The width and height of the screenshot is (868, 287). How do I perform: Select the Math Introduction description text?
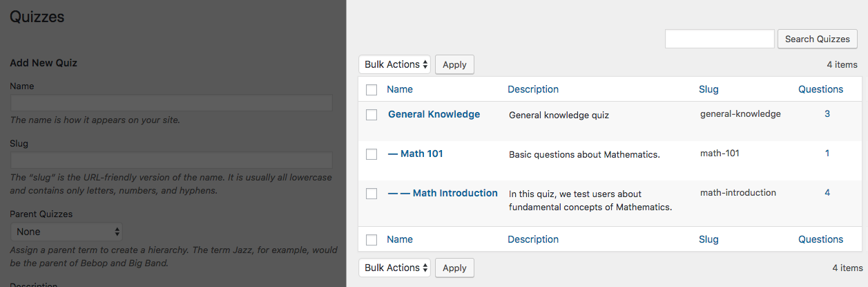(590, 201)
